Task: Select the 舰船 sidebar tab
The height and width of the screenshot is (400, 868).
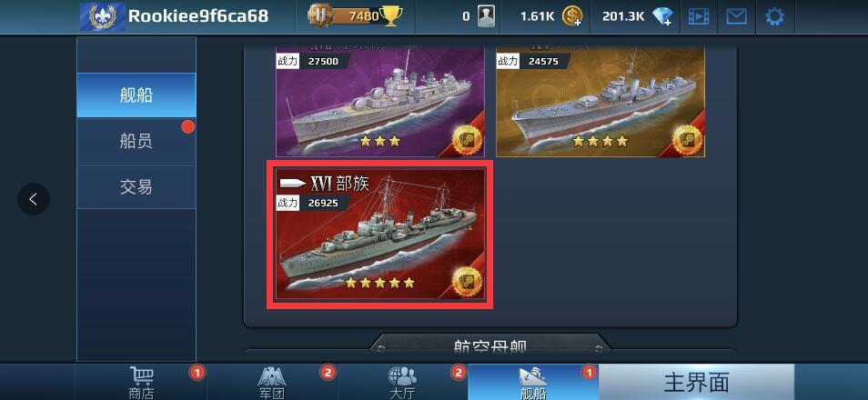Action: (136, 95)
